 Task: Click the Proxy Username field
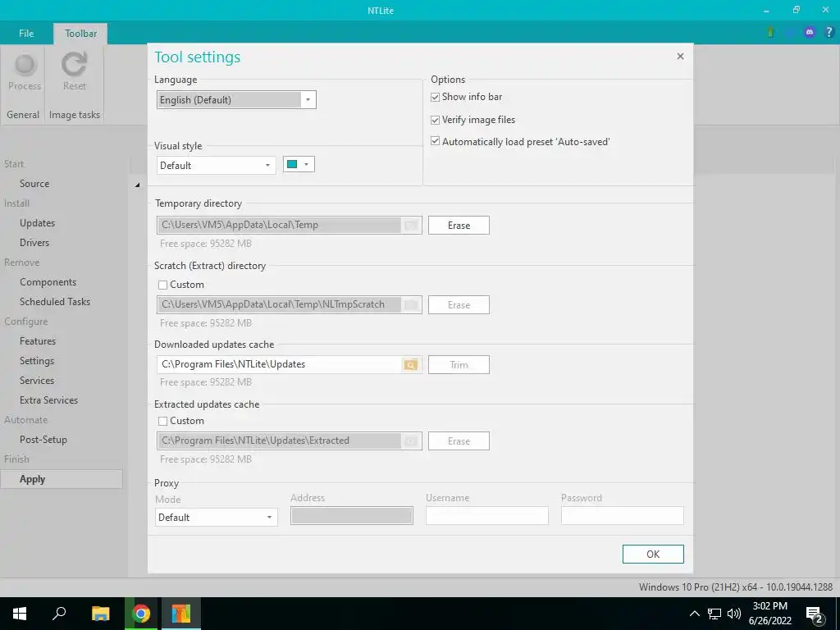pyautogui.click(x=487, y=515)
